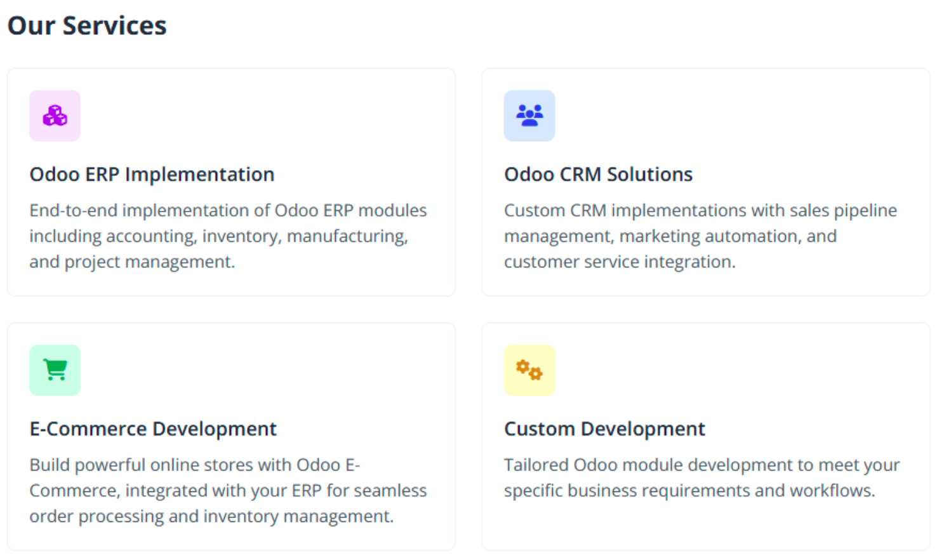Open the Odoo CRM Solutions heading
This screenshot has width=944, height=560.
(x=598, y=175)
